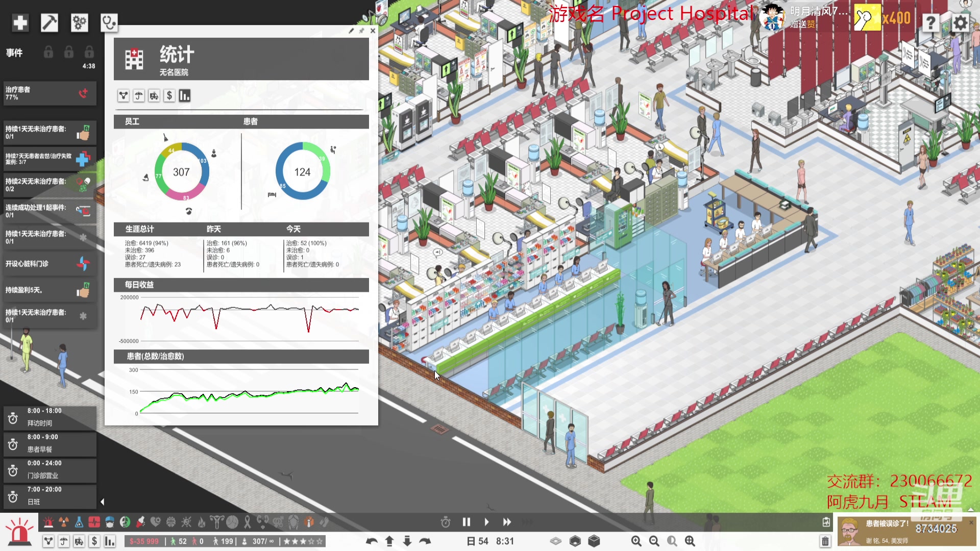Rotate the camera view right
This screenshot has width=980, height=551.
(x=425, y=541)
